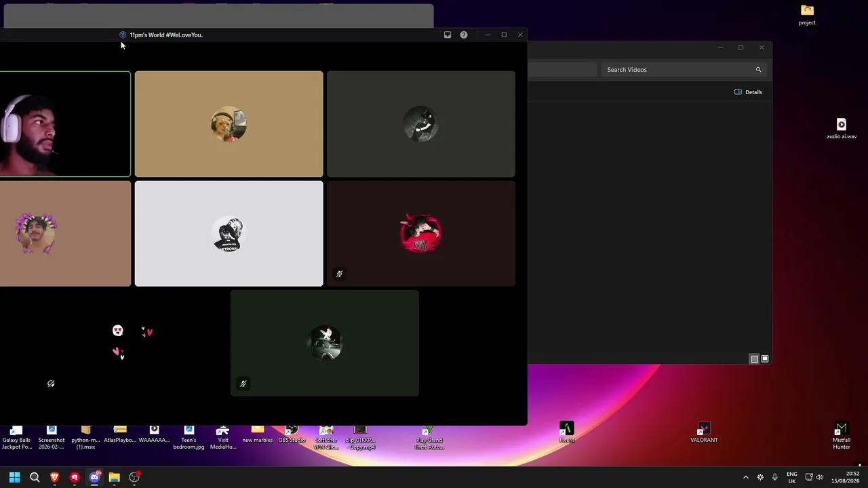
Task: Click the server icon beside the call title
Action: point(123,35)
